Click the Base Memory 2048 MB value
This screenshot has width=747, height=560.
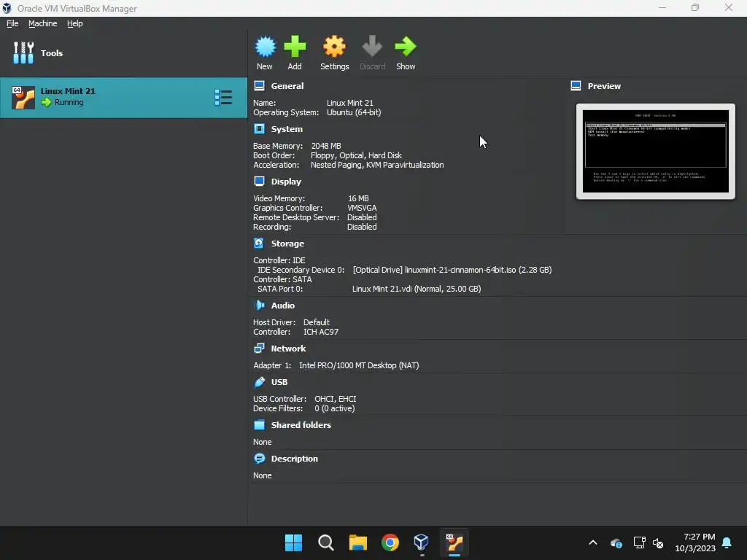(x=326, y=146)
